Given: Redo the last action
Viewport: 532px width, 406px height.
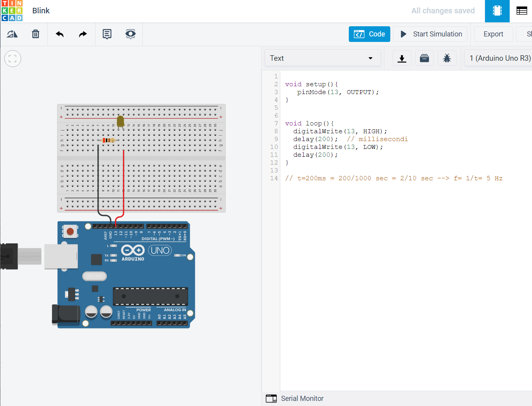Looking at the screenshot, I should tap(83, 34).
